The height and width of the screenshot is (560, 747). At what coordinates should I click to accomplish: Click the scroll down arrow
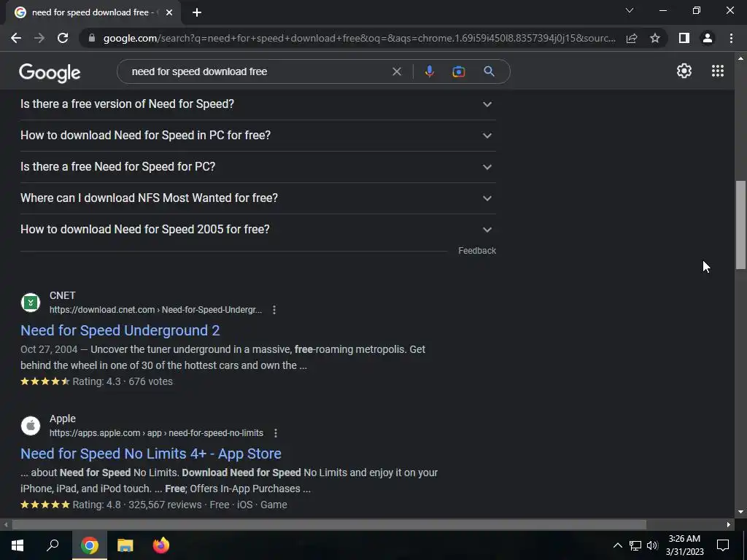click(x=740, y=512)
